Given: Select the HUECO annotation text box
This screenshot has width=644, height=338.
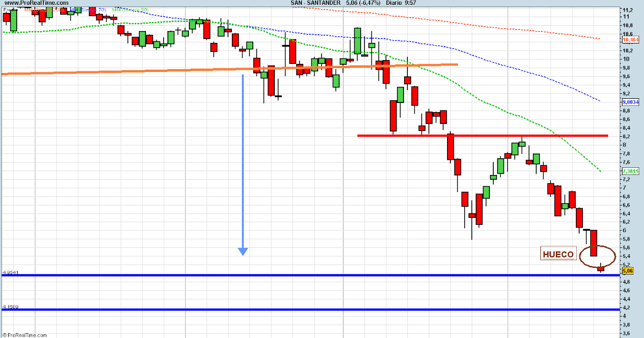Looking at the screenshot, I should pyautogui.click(x=558, y=254).
